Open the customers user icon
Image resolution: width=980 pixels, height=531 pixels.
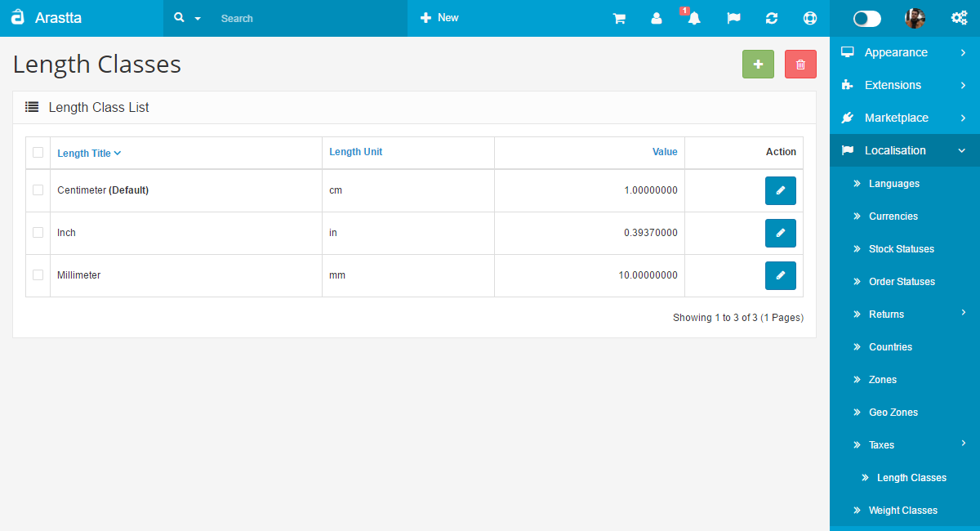click(x=657, y=18)
